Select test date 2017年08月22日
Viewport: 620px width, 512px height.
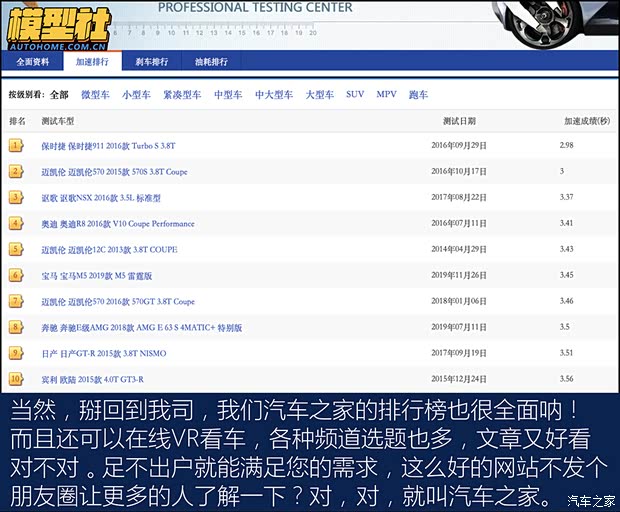click(459, 197)
